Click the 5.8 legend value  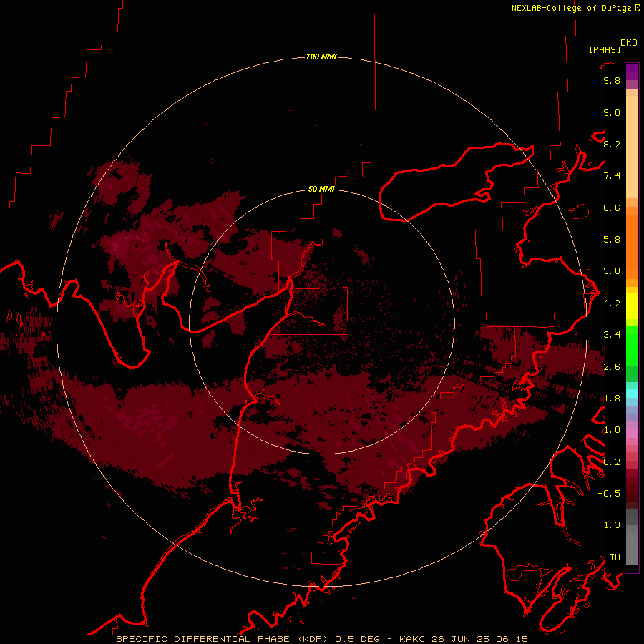pos(612,240)
